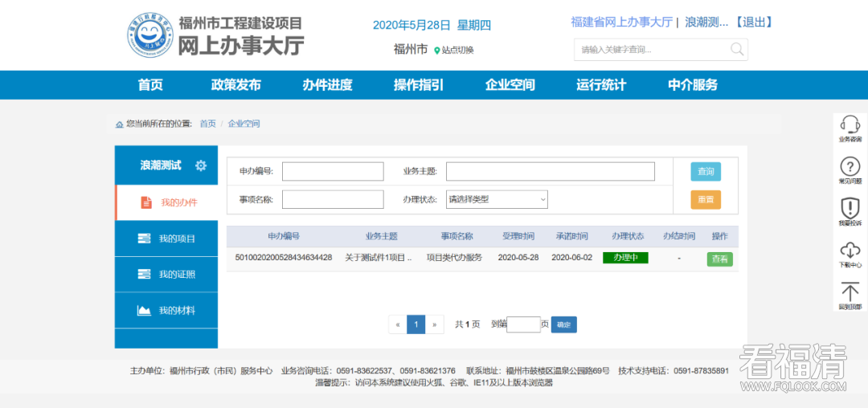
Task: Go to next page arrow »
Action: click(x=434, y=324)
